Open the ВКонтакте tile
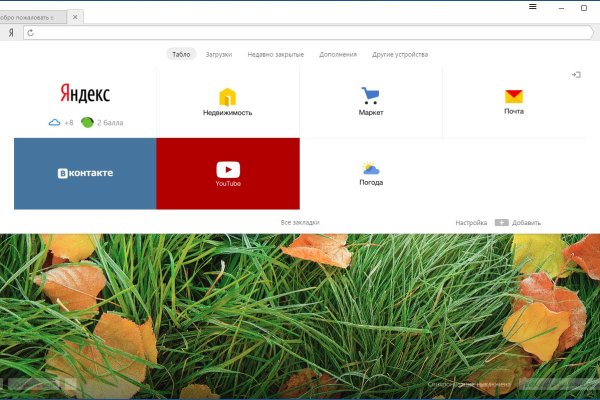The height and width of the screenshot is (400, 600). coord(85,173)
